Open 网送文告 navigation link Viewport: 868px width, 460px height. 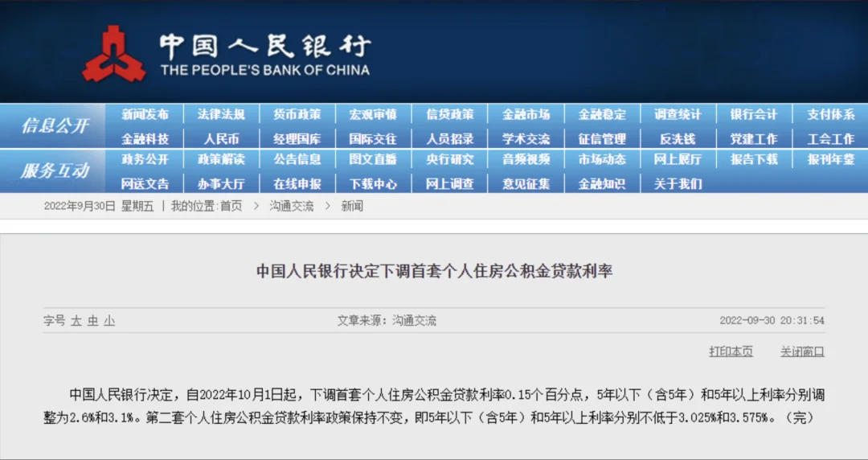pyautogui.click(x=145, y=183)
